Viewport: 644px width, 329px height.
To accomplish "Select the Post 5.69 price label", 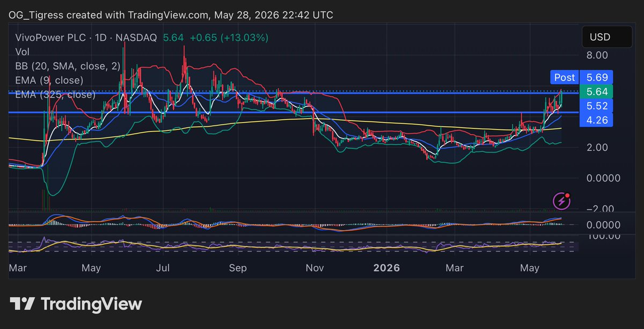I will pos(582,77).
